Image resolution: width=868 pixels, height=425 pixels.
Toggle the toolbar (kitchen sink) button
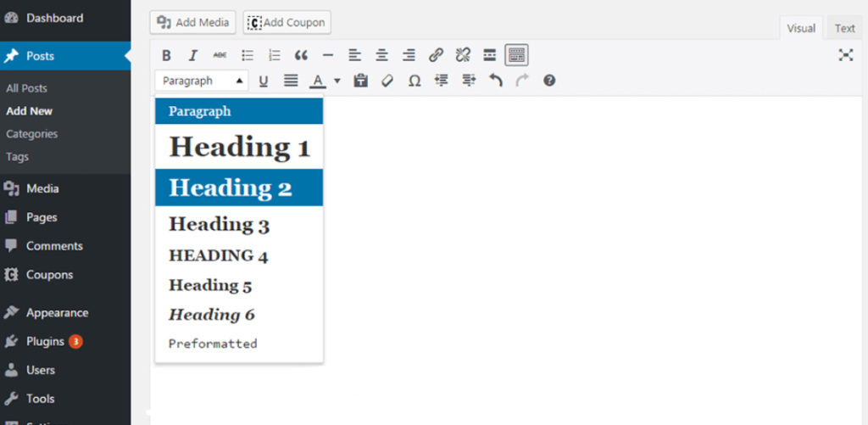(516, 55)
